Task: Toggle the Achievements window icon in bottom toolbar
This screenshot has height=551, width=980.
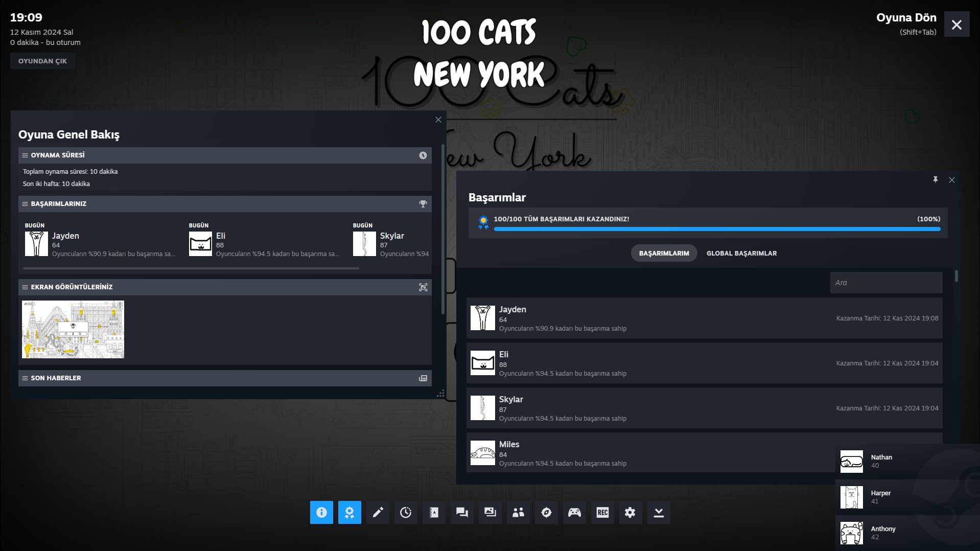Action: [x=349, y=512]
